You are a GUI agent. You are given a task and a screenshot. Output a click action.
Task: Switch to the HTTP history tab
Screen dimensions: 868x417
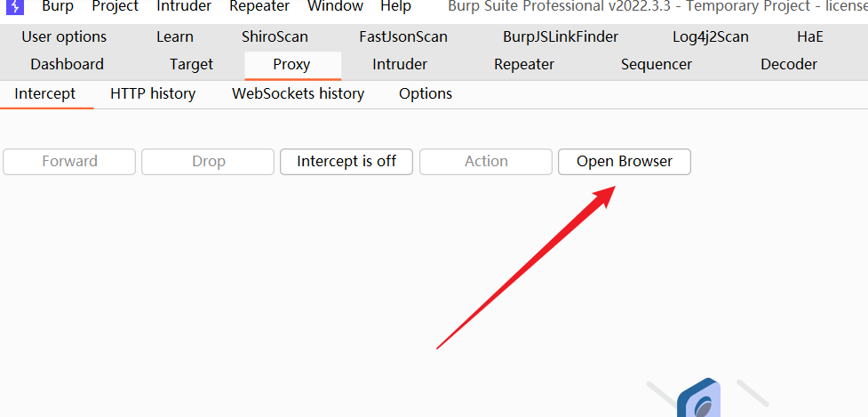pos(153,93)
